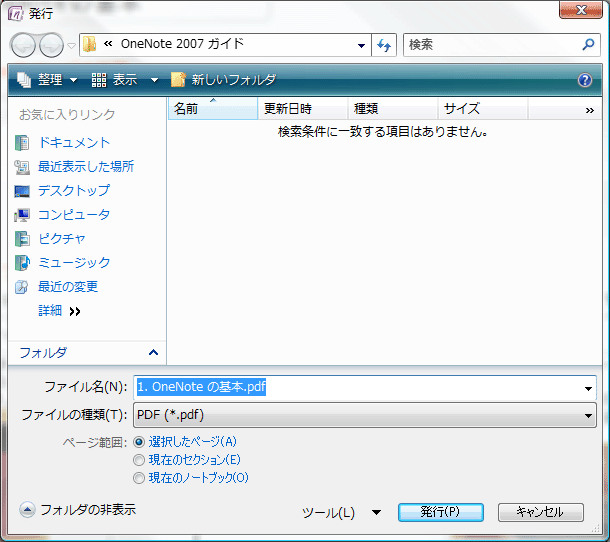Click the double chevron in address path
This screenshot has width=610, height=542.
point(108,44)
